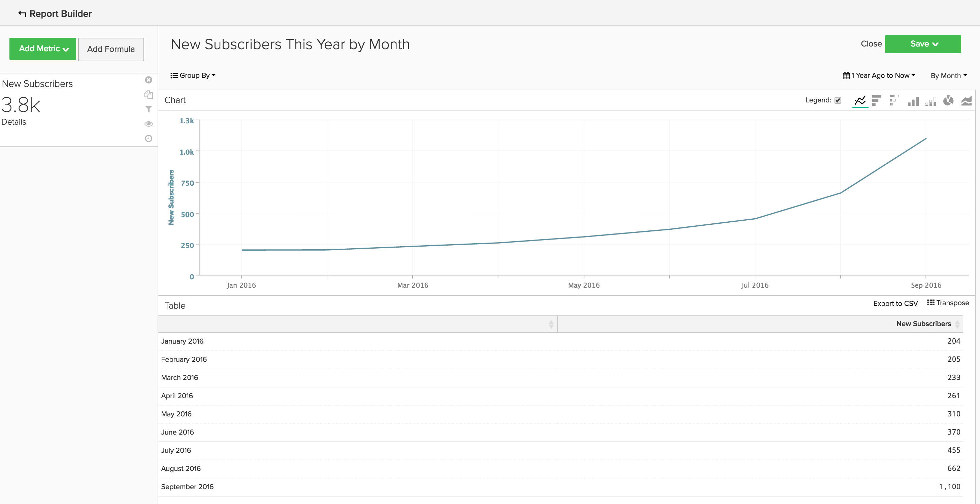The height and width of the screenshot is (504, 980).
Task: Select the line chart type icon
Action: click(x=859, y=100)
